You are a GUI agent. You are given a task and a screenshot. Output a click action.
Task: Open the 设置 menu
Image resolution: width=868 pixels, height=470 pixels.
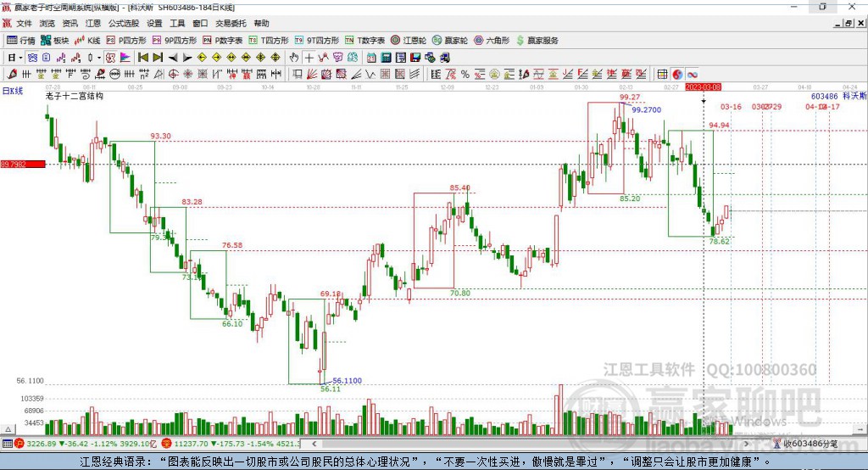(x=154, y=23)
